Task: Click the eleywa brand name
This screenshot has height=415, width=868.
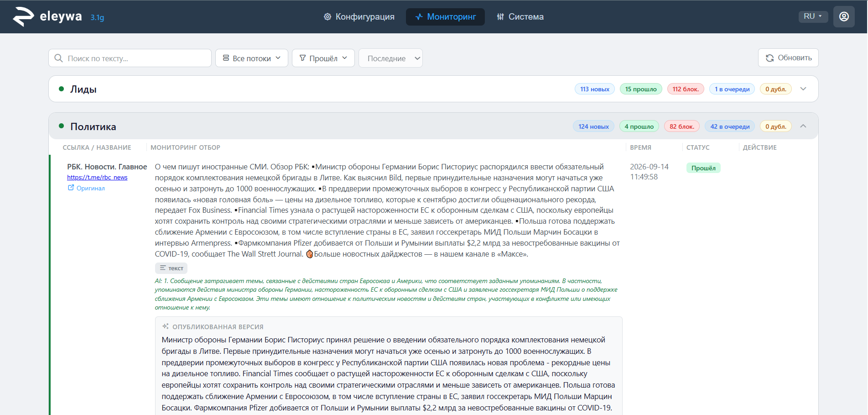Action: pos(61,16)
